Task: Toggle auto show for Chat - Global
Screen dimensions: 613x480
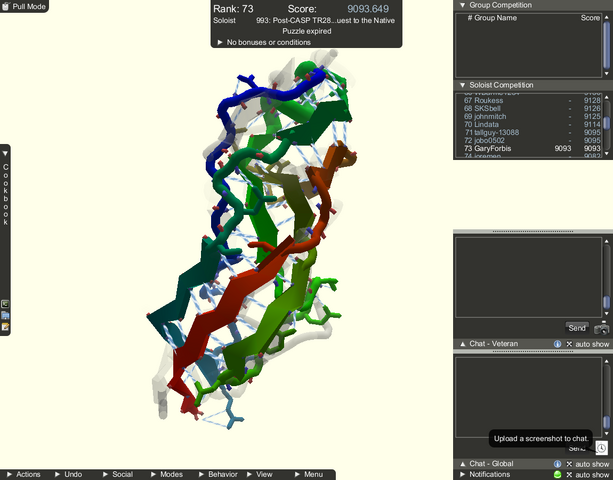Action: tap(588, 464)
